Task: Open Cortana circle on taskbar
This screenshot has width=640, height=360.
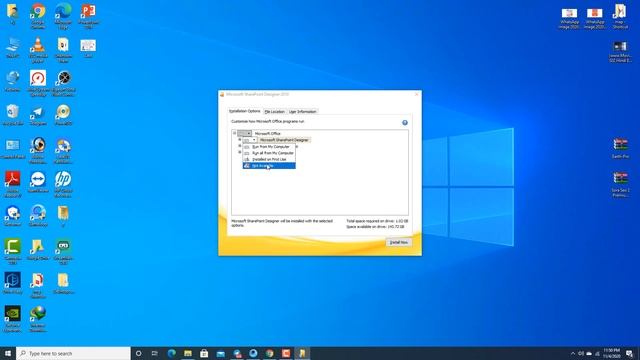Action: pos(138,353)
